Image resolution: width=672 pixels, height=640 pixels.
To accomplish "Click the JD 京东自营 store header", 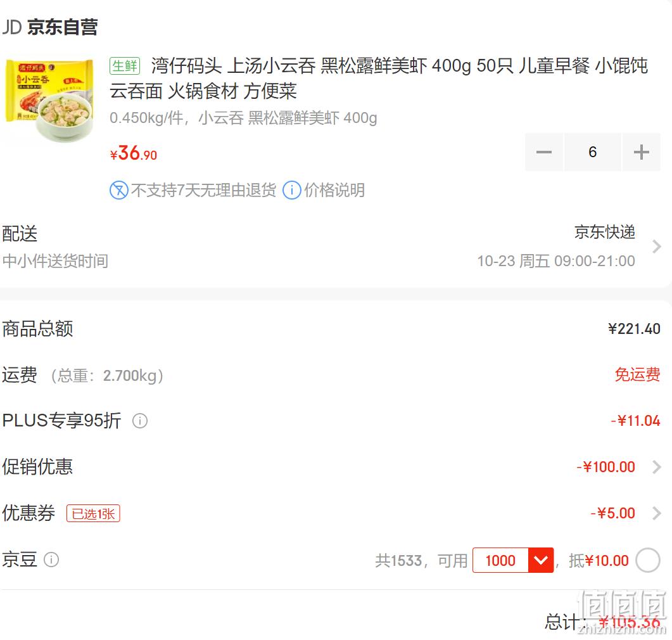I will 49,27.
